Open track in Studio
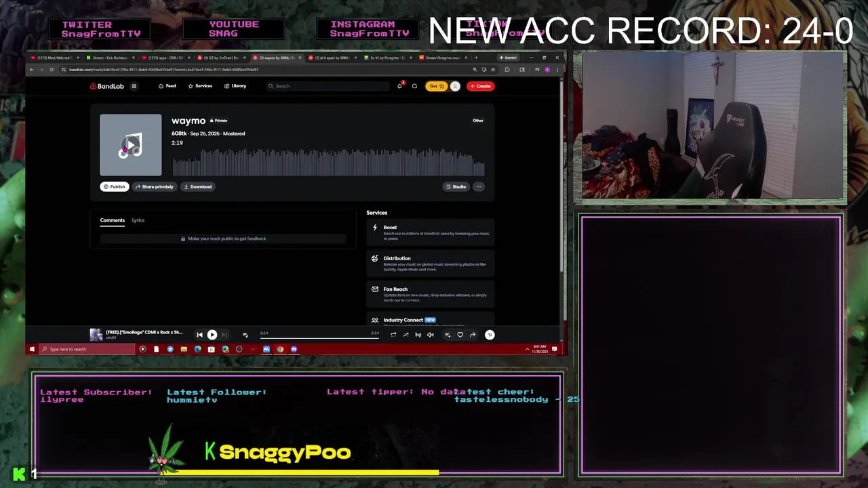 [x=456, y=186]
